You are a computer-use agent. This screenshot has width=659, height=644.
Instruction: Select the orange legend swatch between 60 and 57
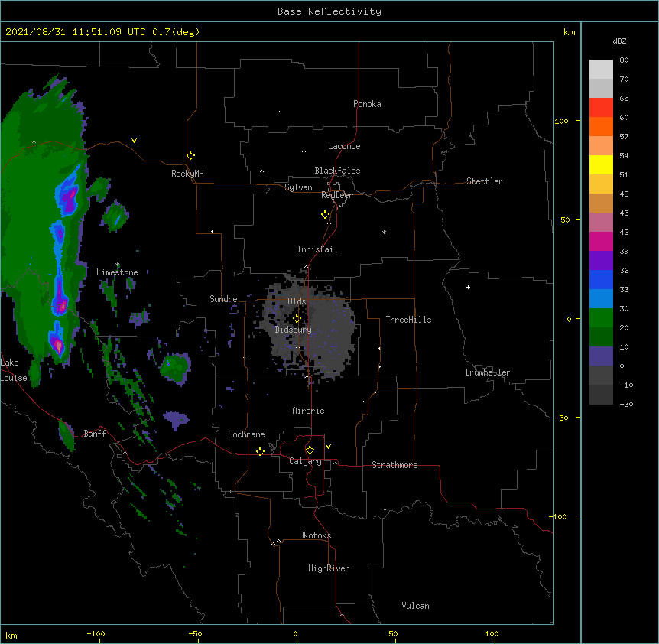click(x=601, y=127)
